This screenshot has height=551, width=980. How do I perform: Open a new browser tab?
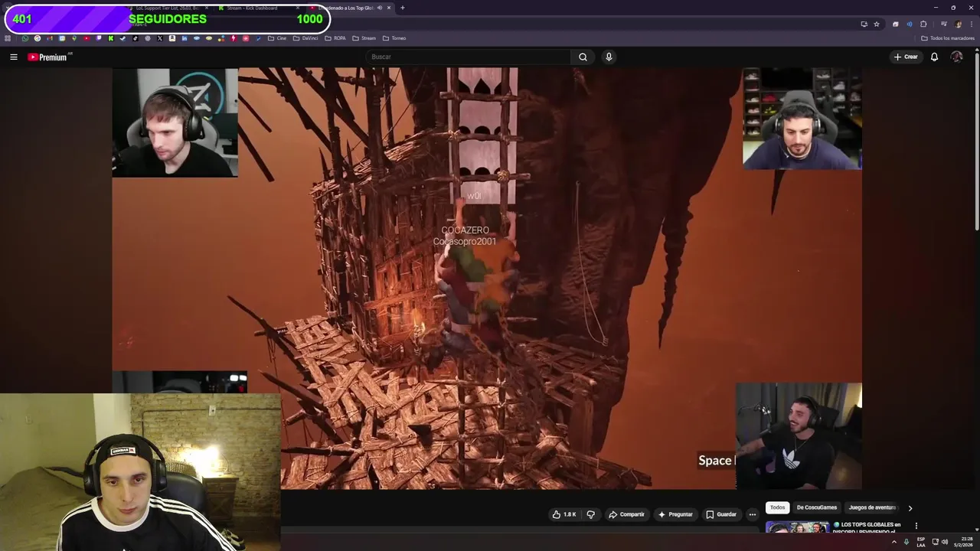(403, 8)
